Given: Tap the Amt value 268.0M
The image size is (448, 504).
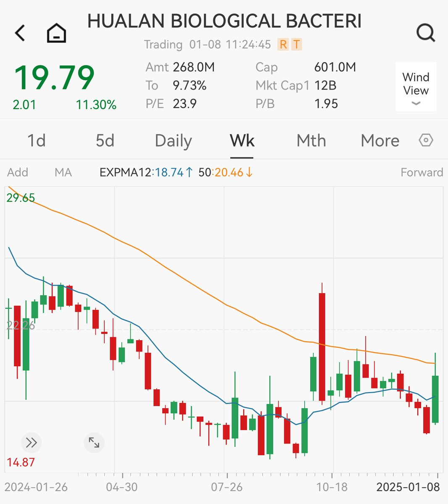Looking at the screenshot, I should click(194, 67).
